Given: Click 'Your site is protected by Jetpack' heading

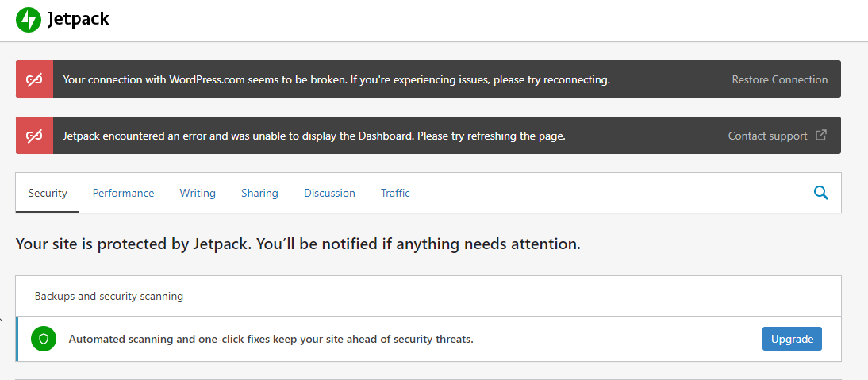Looking at the screenshot, I should 298,244.
